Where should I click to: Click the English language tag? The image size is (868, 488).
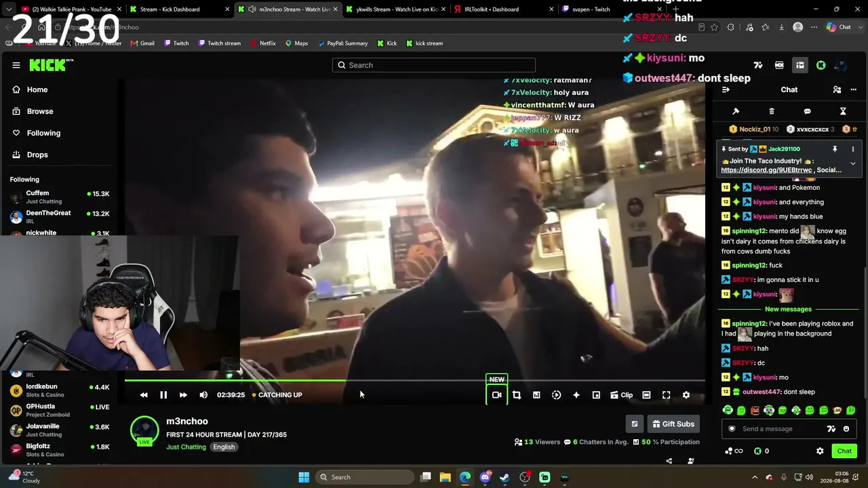224,447
